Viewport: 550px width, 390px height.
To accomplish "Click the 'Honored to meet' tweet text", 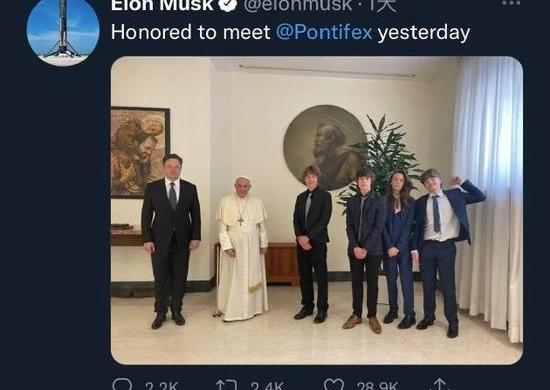I will tap(190, 32).
